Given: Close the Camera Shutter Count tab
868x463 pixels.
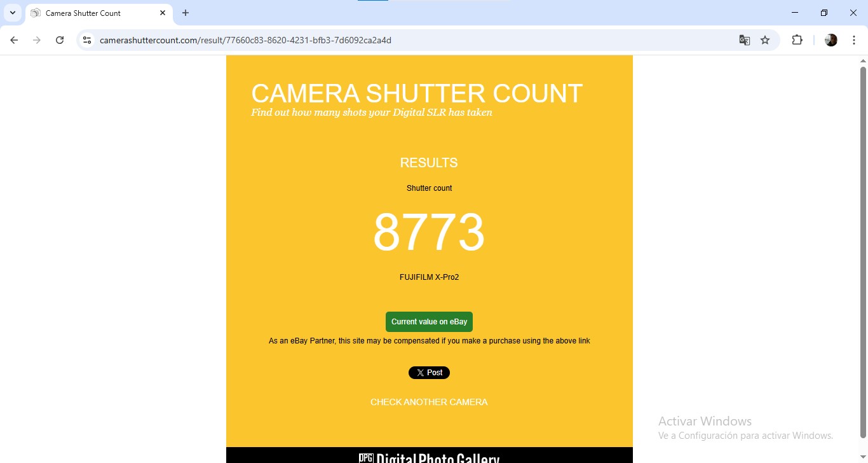Looking at the screenshot, I should (x=163, y=13).
